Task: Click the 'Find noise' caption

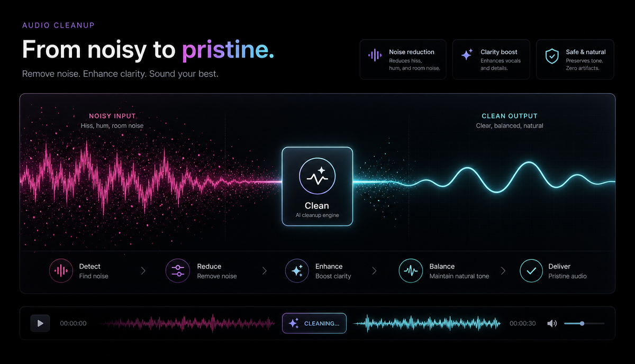Action: (x=94, y=276)
